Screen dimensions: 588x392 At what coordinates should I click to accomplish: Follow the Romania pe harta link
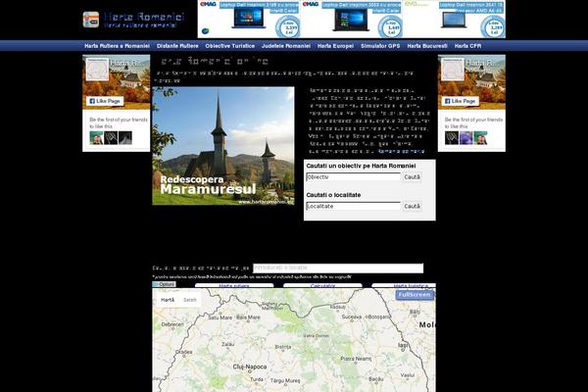[x=401, y=152]
